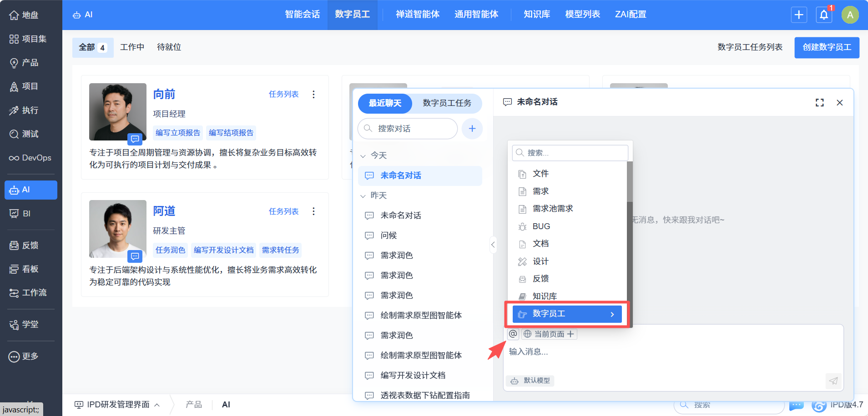This screenshot has width=868, height=416.
Task: Filter by 工作中 status
Action: 132,47
